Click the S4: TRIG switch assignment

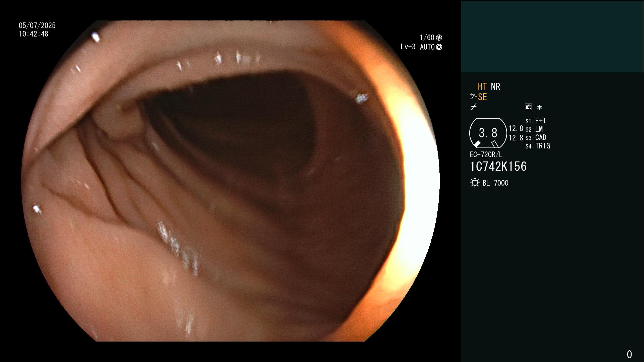pyautogui.click(x=538, y=146)
